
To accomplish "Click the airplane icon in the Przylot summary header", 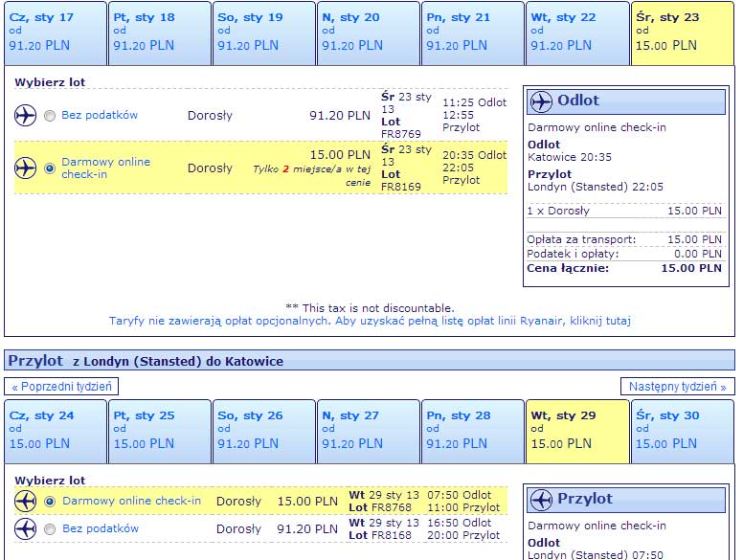I will click(x=541, y=500).
